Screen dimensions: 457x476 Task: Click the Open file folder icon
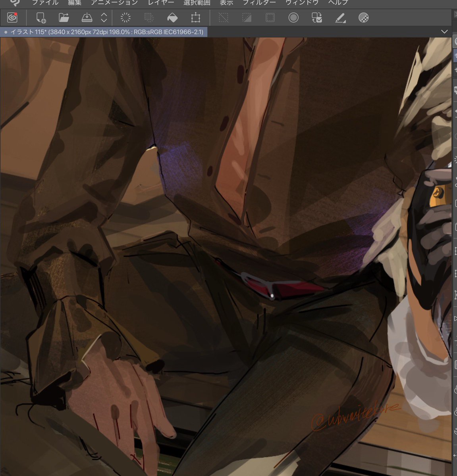(64, 17)
